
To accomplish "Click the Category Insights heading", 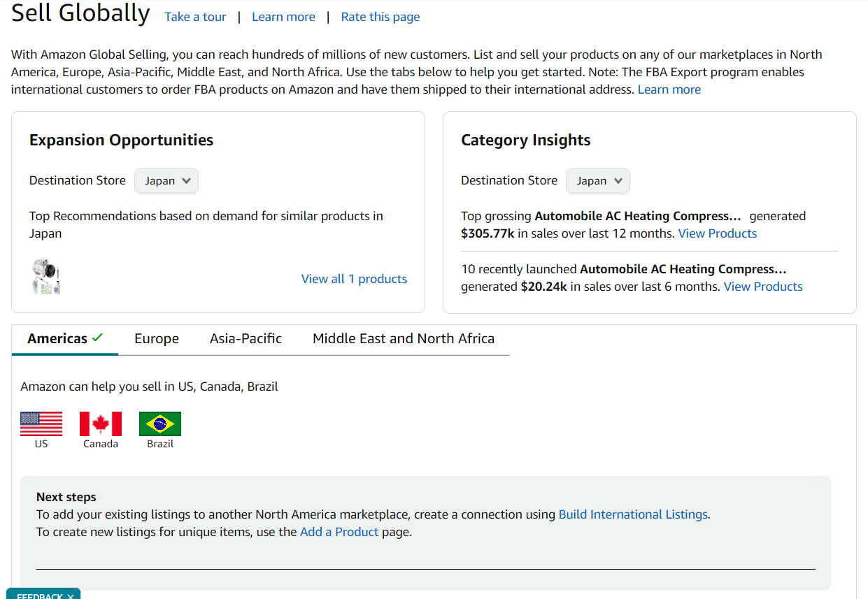I will point(526,140).
